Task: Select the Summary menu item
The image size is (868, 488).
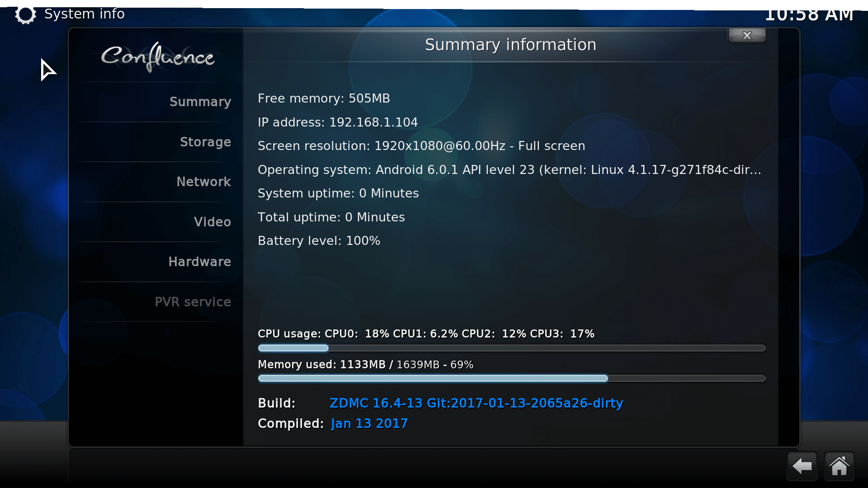Action: point(200,102)
